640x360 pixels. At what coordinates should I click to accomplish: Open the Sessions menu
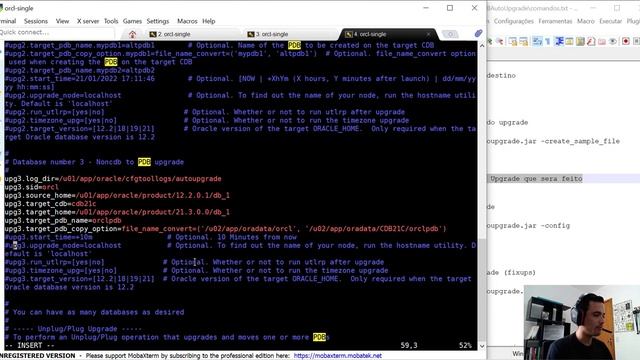pyautogui.click(x=36, y=21)
